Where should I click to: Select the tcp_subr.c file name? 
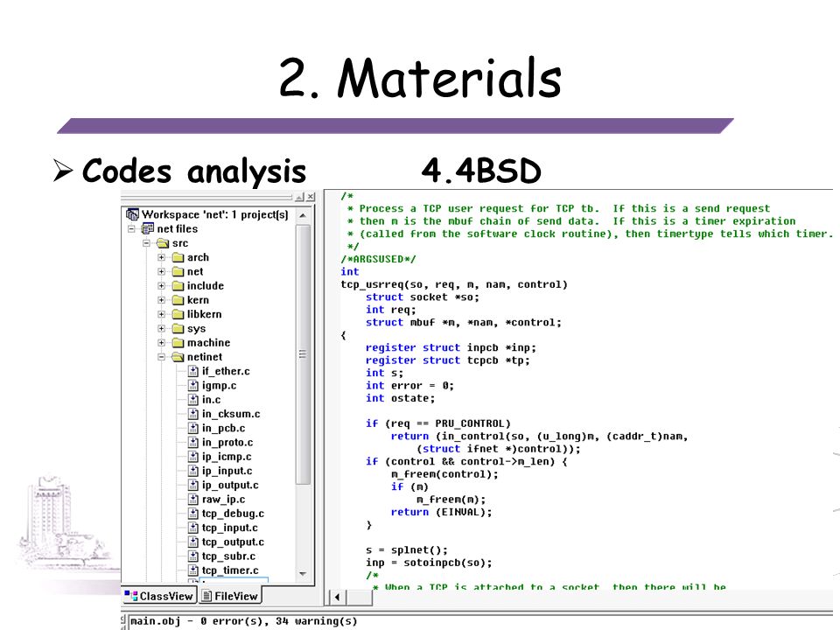click(x=228, y=556)
